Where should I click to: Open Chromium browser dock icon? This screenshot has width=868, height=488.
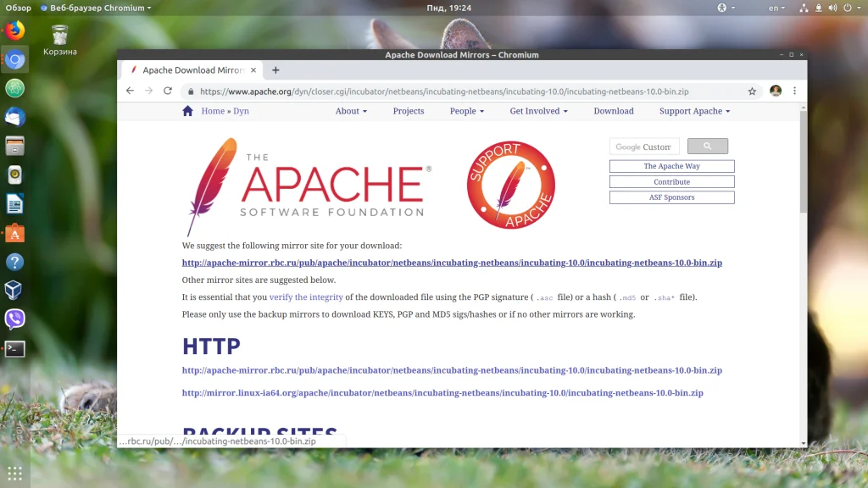(15, 59)
